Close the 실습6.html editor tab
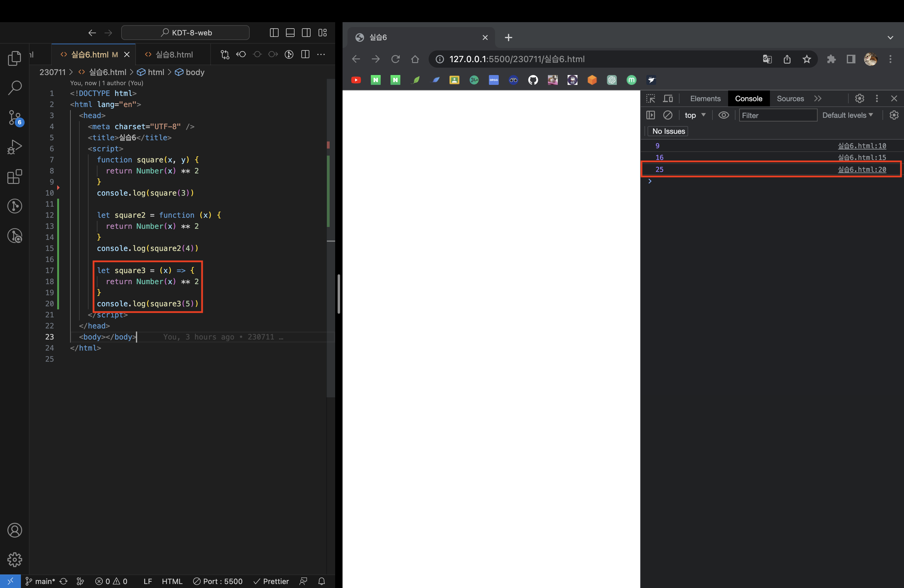 [x=127, y=55]
